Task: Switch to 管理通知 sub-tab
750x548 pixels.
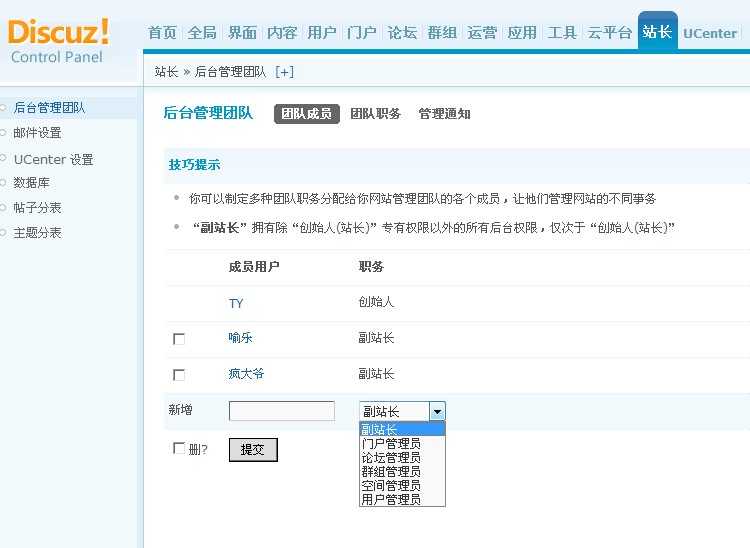Action: [x=444, y=114]
